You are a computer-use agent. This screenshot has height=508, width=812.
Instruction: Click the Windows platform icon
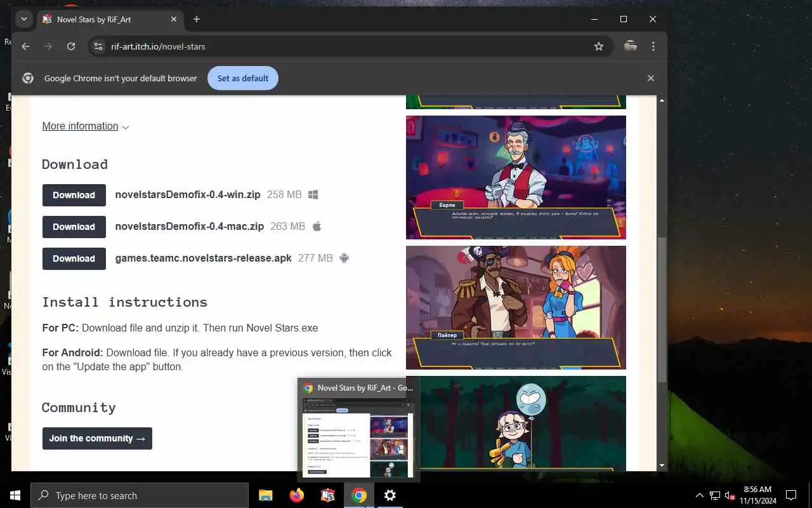click(x=313, y=194)
